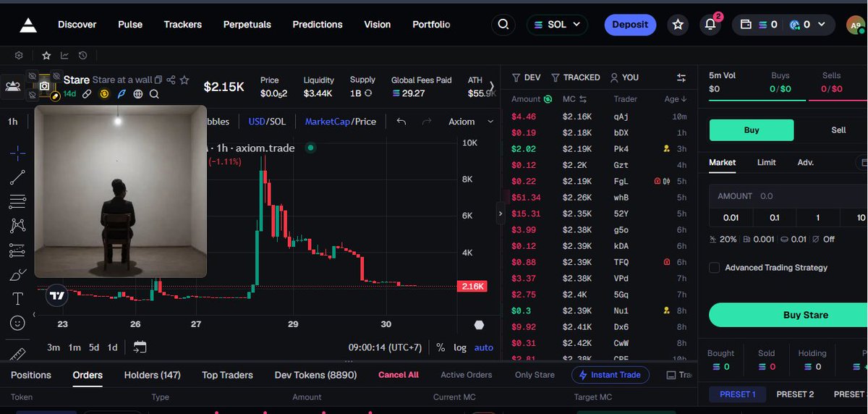Toggle the TRACKED trades filter
This screenshot has height=414, width=868.
pos(575,77)
